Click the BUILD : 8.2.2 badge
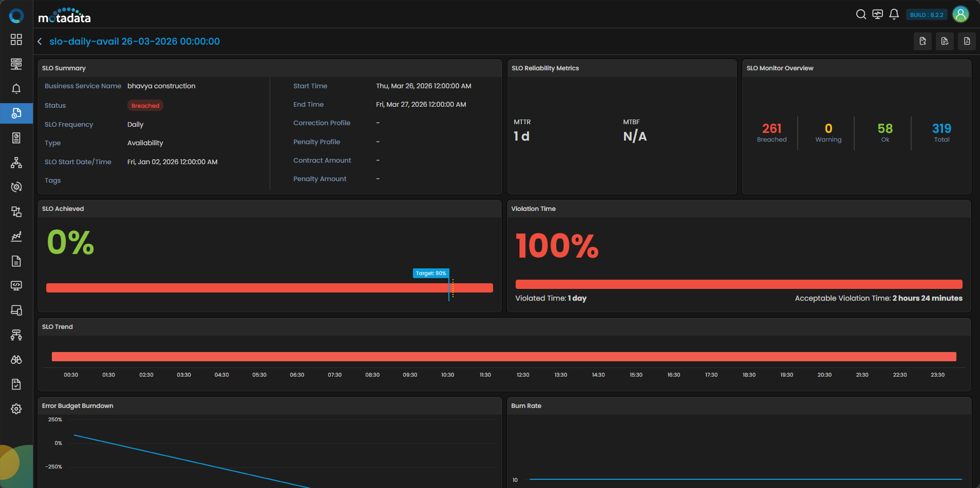980x488 pixels. 926,15
